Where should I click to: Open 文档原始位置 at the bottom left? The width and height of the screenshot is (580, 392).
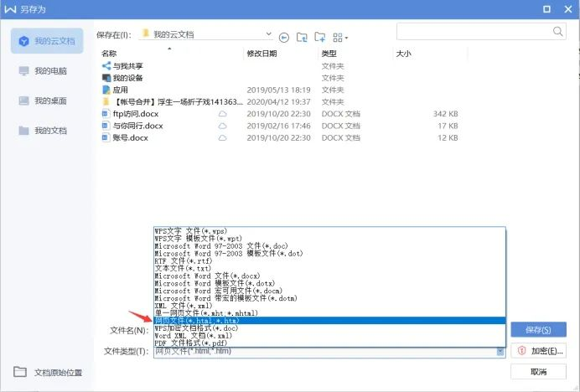click(48, 372)
